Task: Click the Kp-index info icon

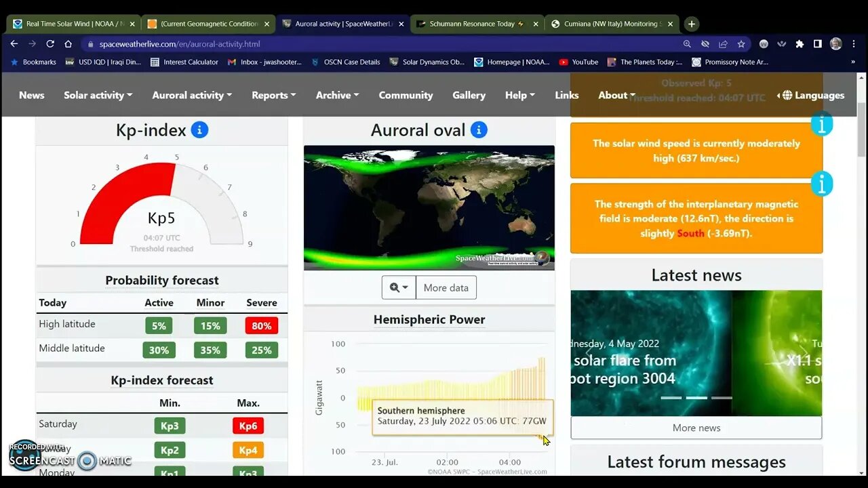Action: tap(199, 129)
